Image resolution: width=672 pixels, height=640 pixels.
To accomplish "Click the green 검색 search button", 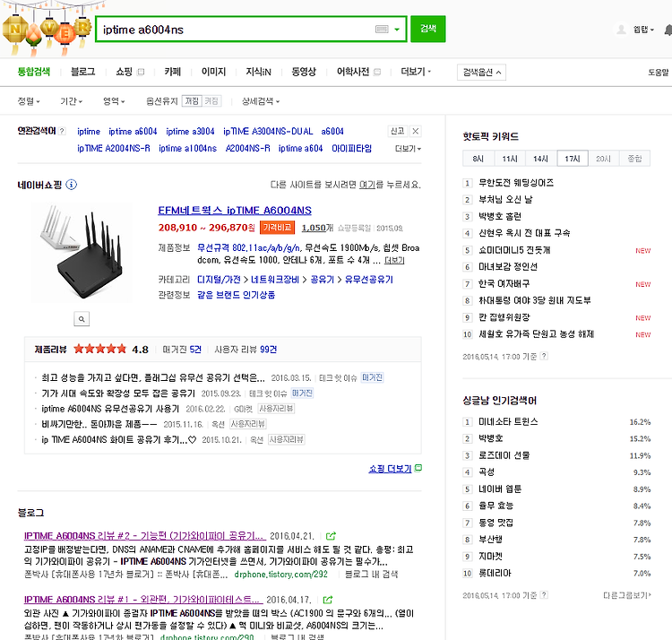I will click(x=427, y=29).
